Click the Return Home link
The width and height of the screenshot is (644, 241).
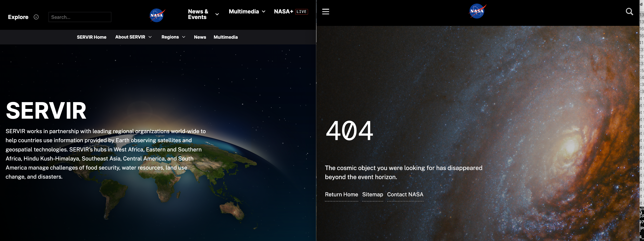pos(342,194)
